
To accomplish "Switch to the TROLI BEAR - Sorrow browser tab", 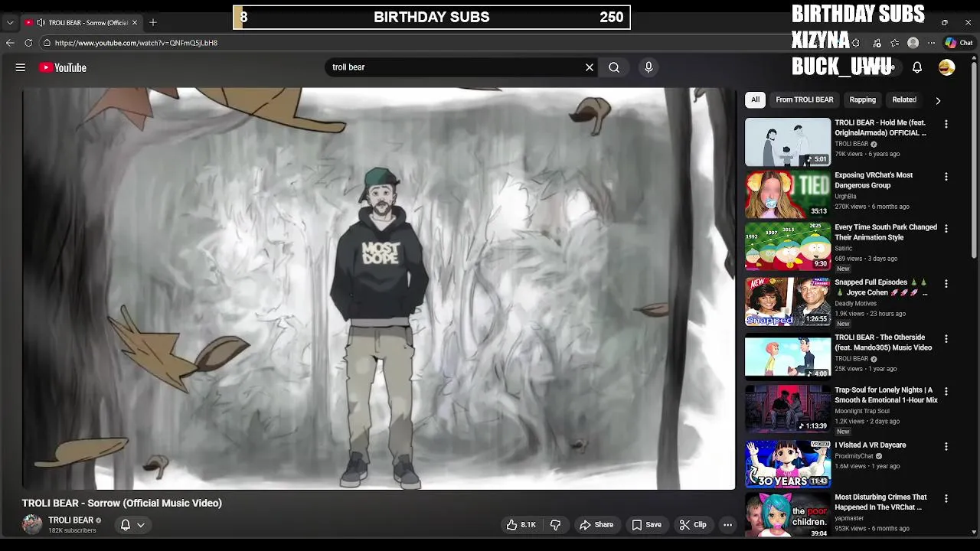I will (80, 22).
